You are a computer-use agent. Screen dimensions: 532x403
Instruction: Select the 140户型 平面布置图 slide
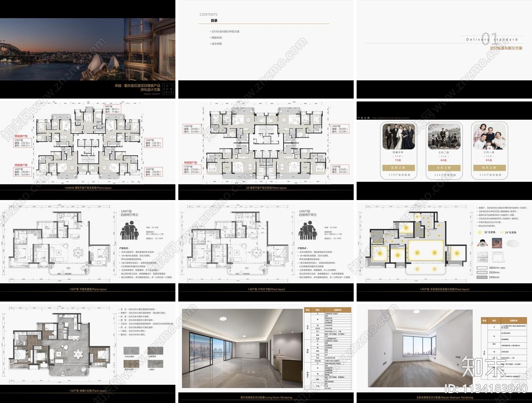(x=88, y=252)
